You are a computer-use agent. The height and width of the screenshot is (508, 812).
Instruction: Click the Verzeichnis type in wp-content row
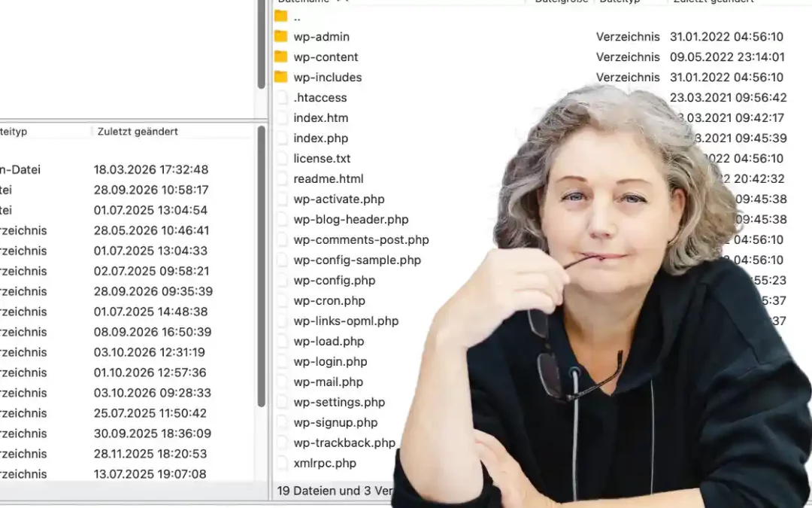click(x=628, y=57)
